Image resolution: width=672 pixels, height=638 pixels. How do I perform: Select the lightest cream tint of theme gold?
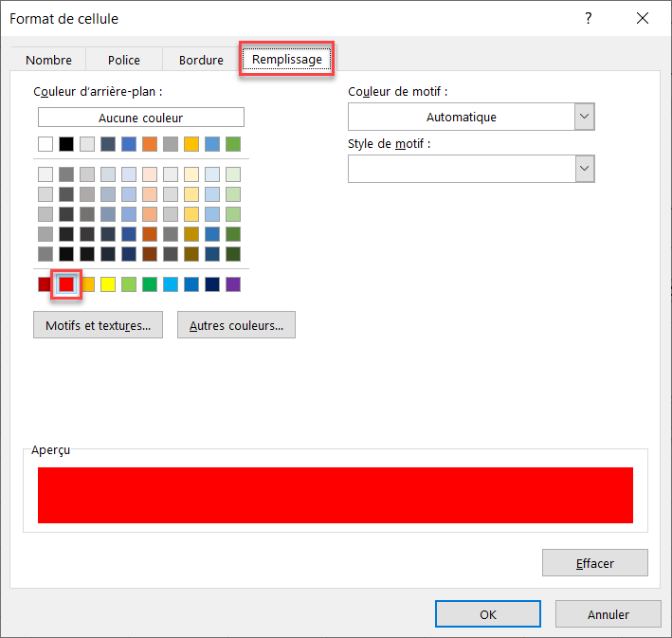click(191, 174)
